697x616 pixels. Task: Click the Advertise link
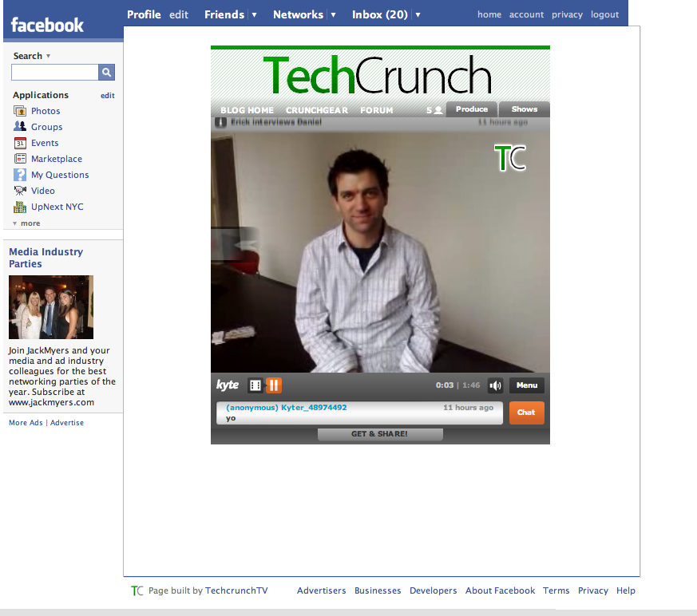(67, 422)
